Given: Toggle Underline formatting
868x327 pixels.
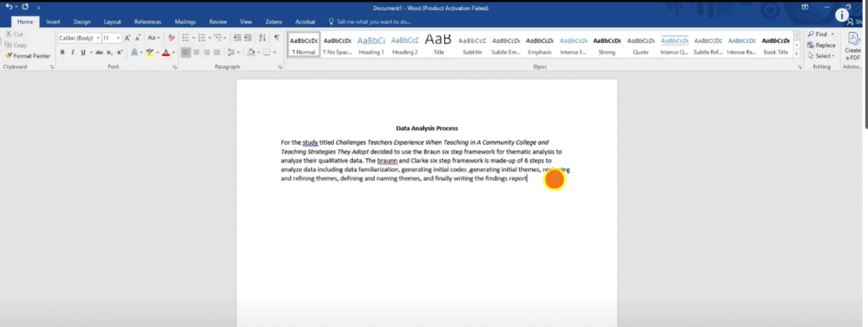Looking at the screenshot, I should [82, 53].
